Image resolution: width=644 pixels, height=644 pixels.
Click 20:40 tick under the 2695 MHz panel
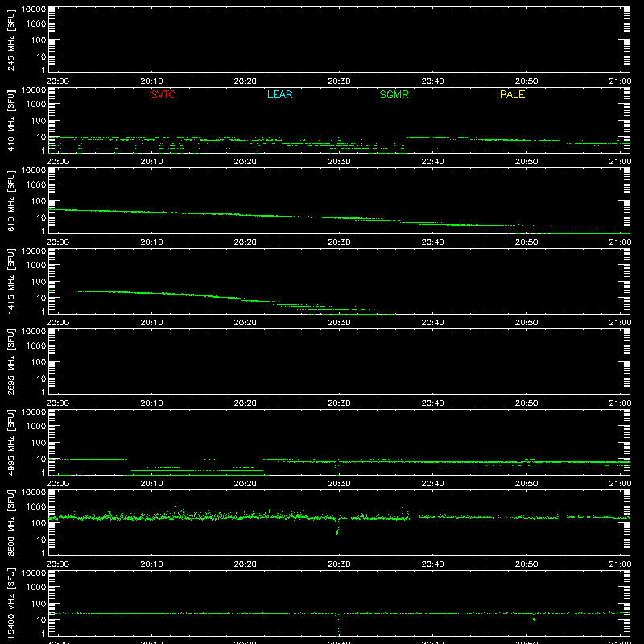(x=432, y=403)
